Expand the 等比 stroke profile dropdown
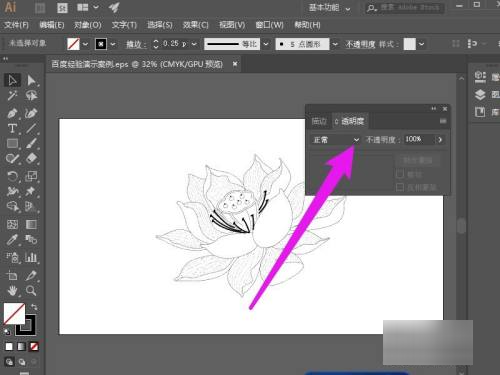The width and height of the screenshot is (500, 375). [x=266, y=44]
